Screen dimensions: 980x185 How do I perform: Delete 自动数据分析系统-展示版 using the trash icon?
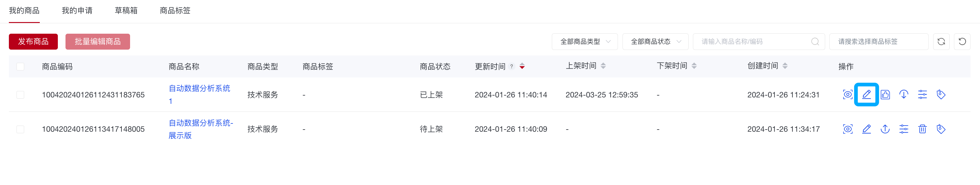click(x=922, y=129)
